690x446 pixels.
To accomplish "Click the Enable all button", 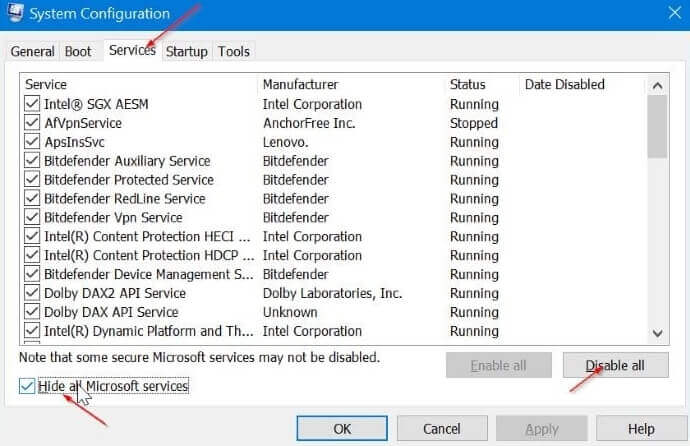I will 499,365.
